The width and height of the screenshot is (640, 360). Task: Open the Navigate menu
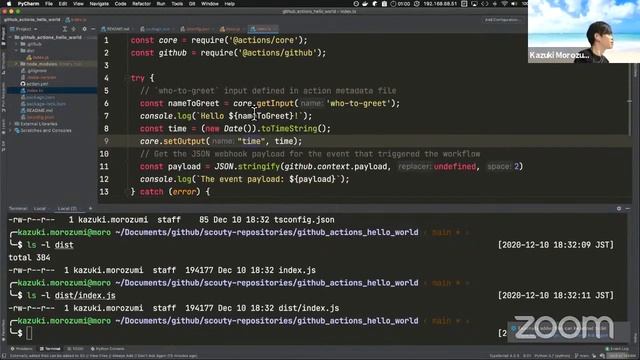pyautogui.click(x=99, y=4)
